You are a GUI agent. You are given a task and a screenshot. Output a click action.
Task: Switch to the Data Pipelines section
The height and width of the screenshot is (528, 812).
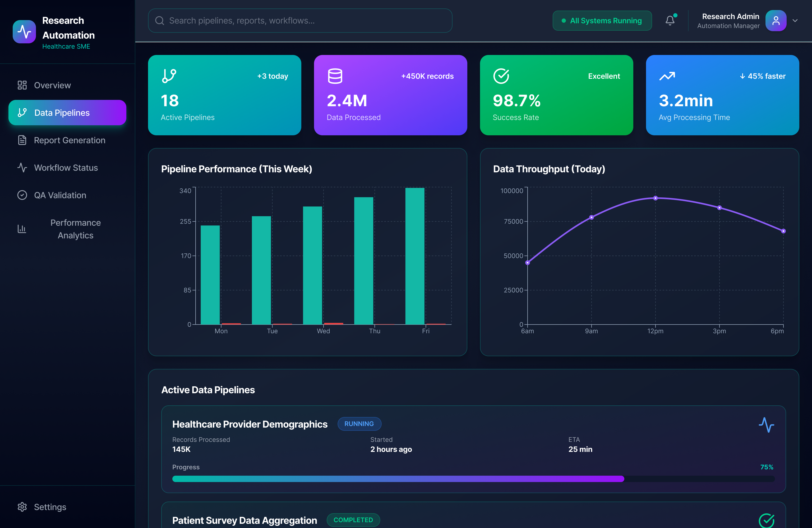coord(61,113)
